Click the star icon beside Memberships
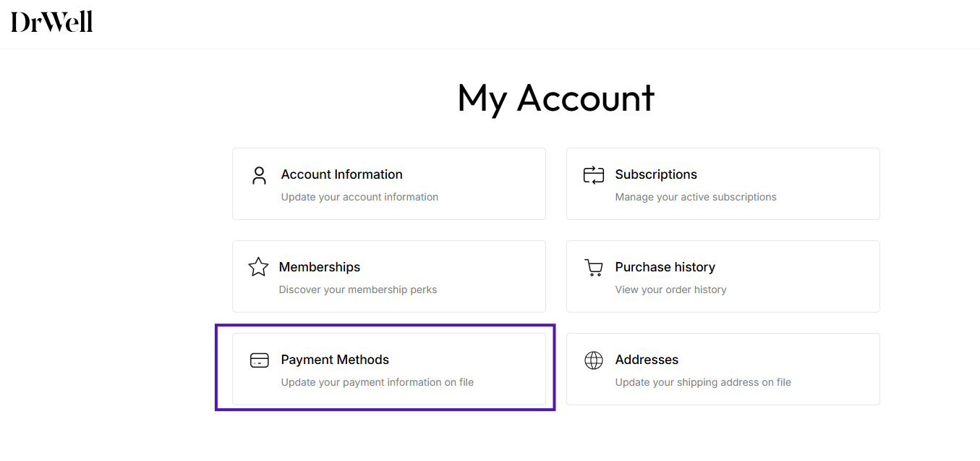This screenshot has height=461, width=980. click(258, 267)
